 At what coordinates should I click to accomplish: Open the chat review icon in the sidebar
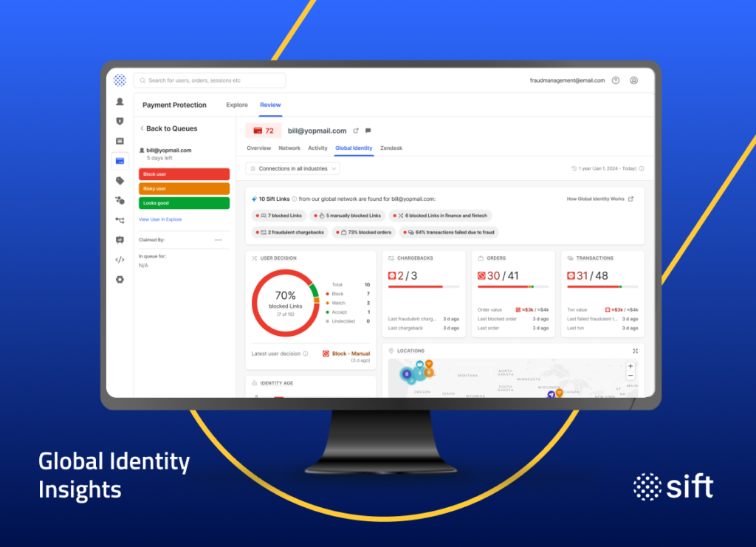pos(120,240)
